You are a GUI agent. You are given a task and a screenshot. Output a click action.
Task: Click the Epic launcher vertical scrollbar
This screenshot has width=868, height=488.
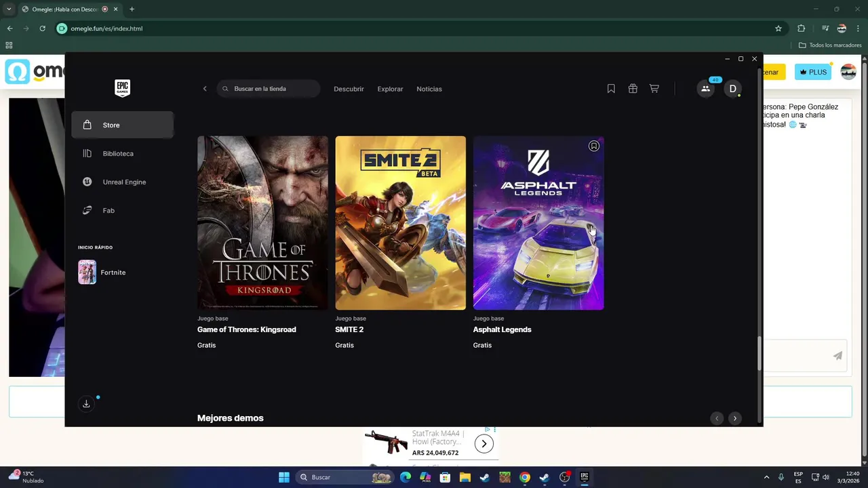[x=759, y=353]
